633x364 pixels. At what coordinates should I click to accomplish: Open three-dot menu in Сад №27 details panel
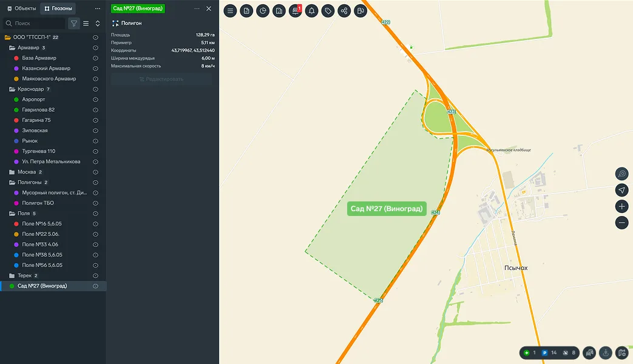tap(197, 8)
